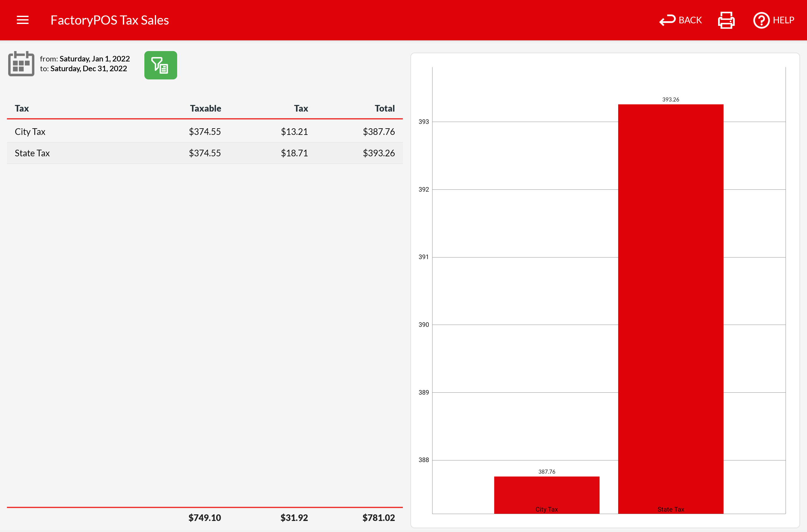
Task: Click the help question mark icon
Action: (x=761, y=20)
